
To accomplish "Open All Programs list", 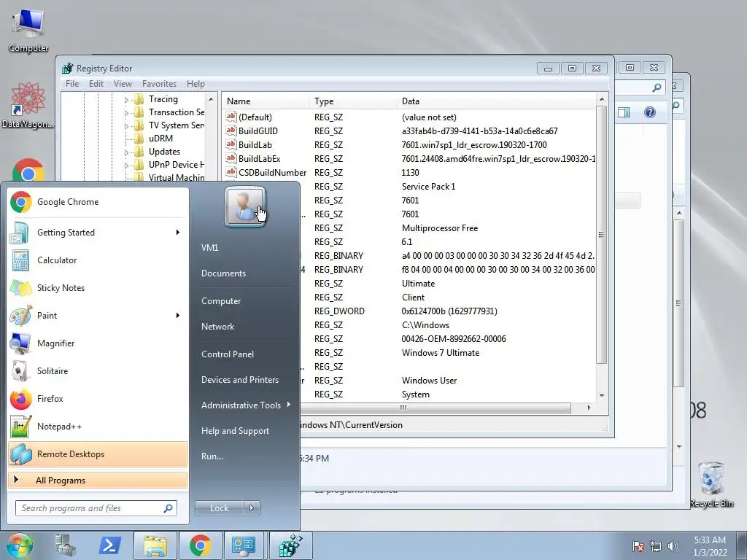I will tap(98, 481).
